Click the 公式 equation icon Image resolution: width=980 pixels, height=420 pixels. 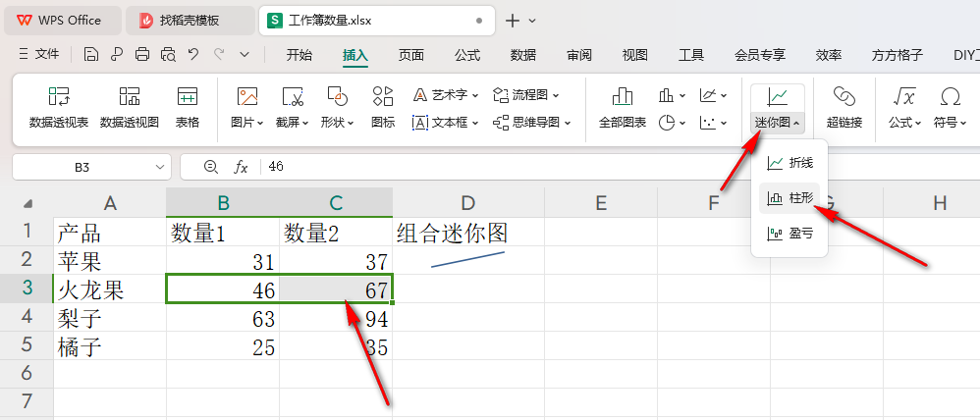904,97
